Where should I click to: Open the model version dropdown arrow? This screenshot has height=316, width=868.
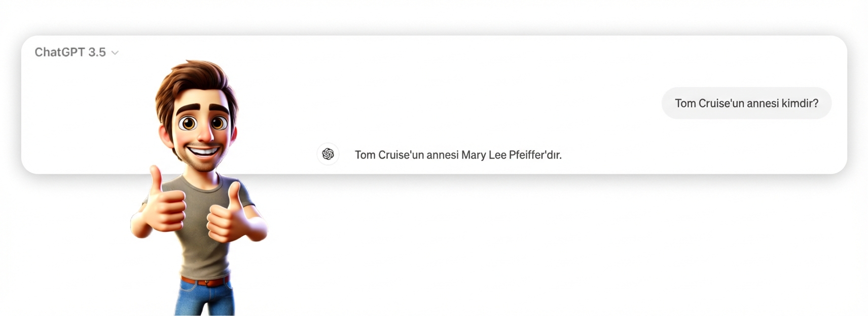pos(115,52)
